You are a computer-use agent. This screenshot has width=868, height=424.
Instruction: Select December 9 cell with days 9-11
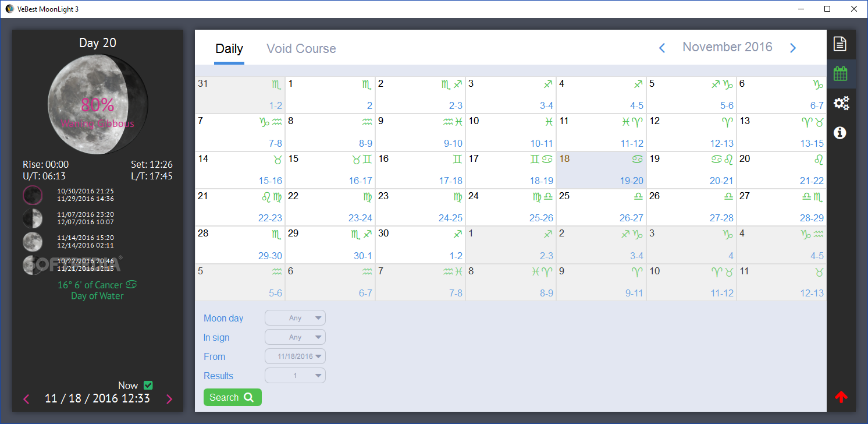click(601, 282)
